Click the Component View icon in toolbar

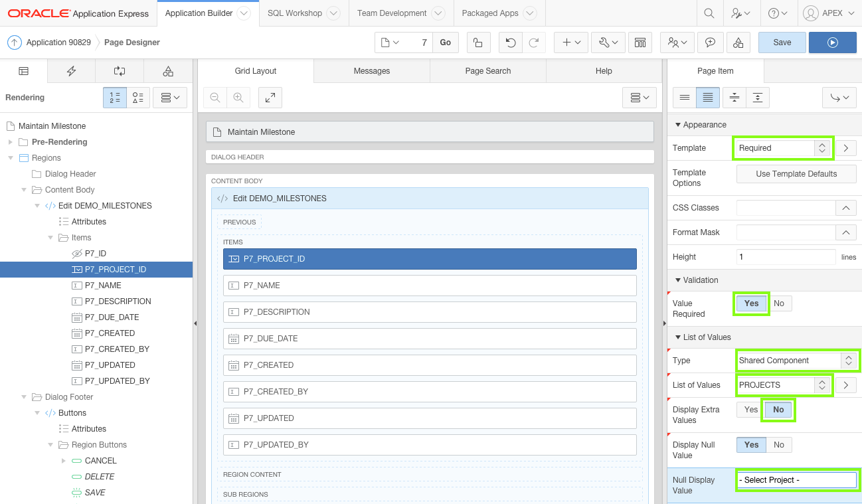point(640,42)
